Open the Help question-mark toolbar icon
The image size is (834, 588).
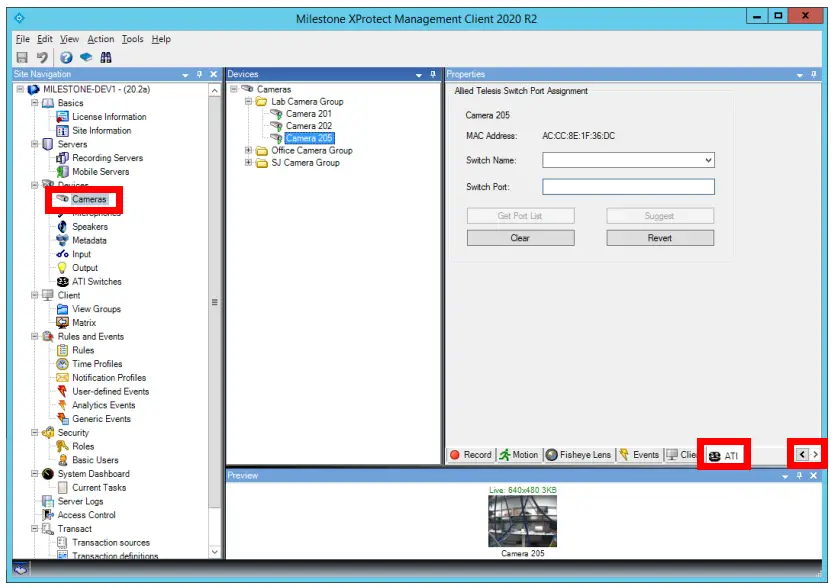66,57
